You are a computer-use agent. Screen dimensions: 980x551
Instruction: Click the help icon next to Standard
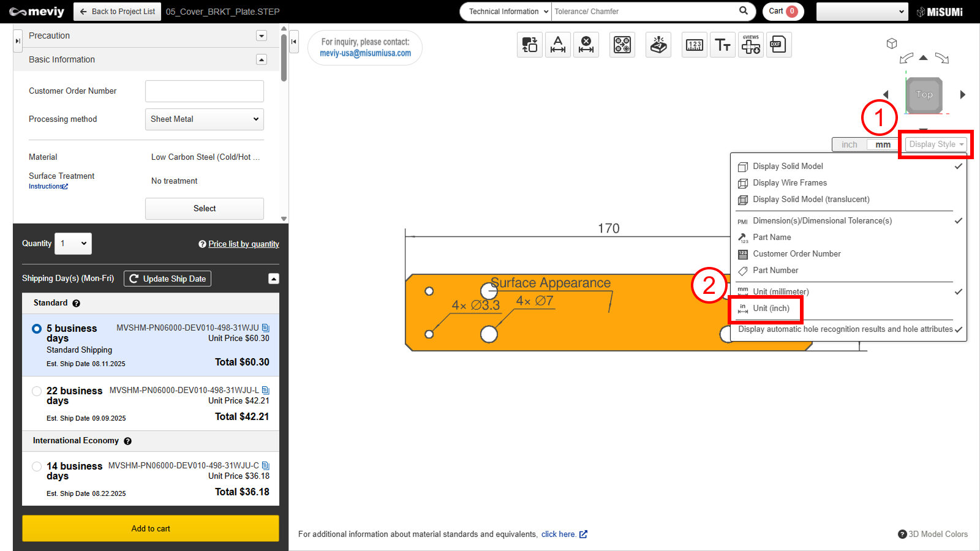click(76, 303)
